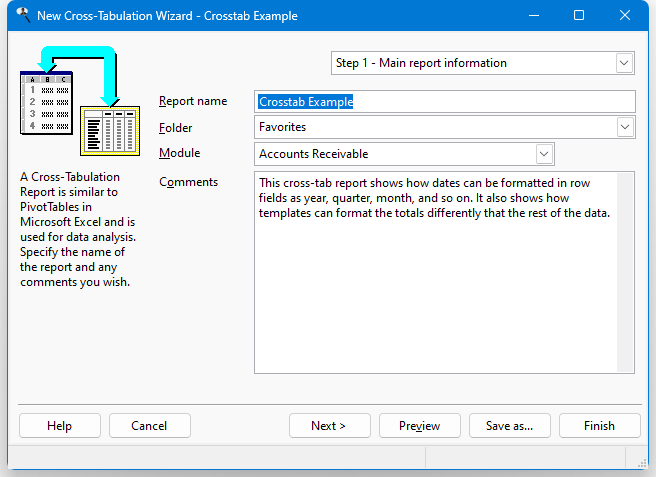
Task: Click inside the Comments text area
Action: (x=436, y=272)
